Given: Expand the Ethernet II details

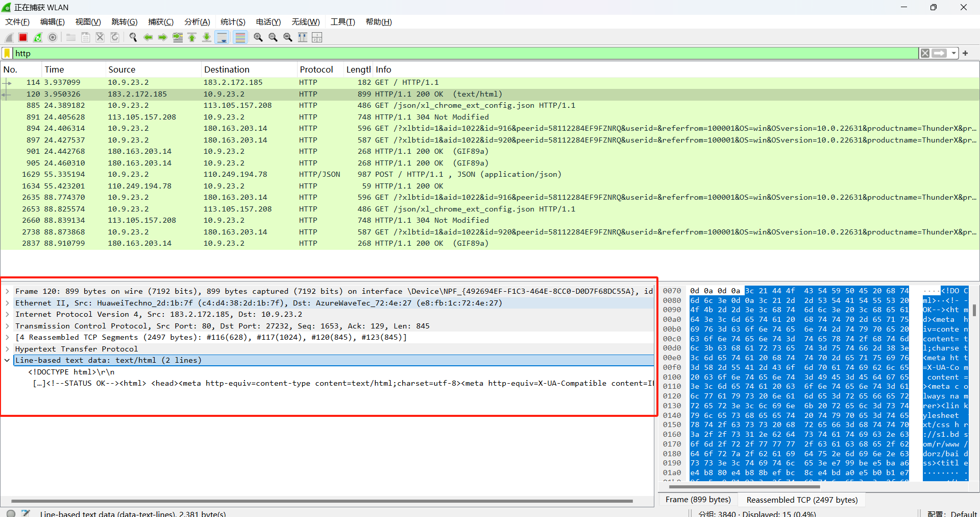Looking at the screenshot, I should click(7, 303).
